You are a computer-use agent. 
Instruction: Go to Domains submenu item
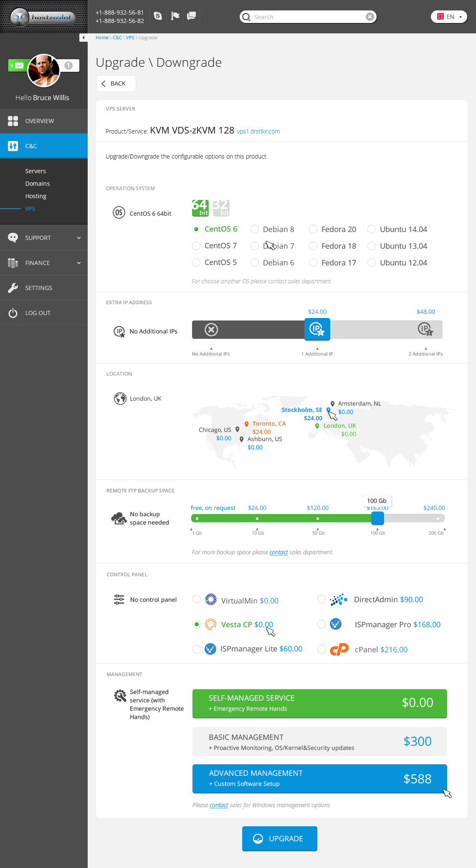coord(38,184)
